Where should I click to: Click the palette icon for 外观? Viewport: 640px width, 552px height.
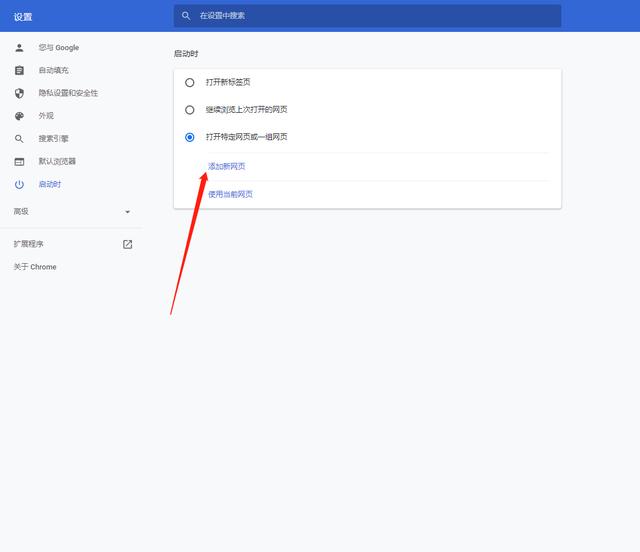pos(19,116)
